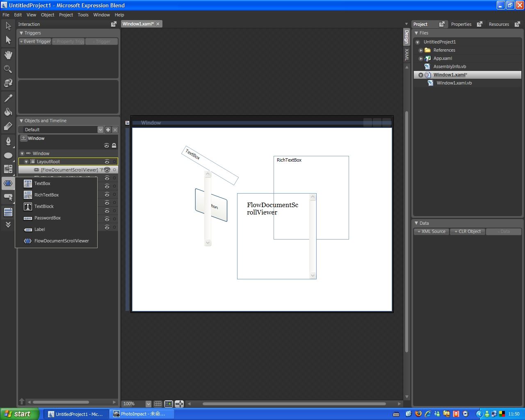The height and width of the screenshot is (420, 525).
Task: Toggle show-all eye in Window header
Action: (107, 146)
